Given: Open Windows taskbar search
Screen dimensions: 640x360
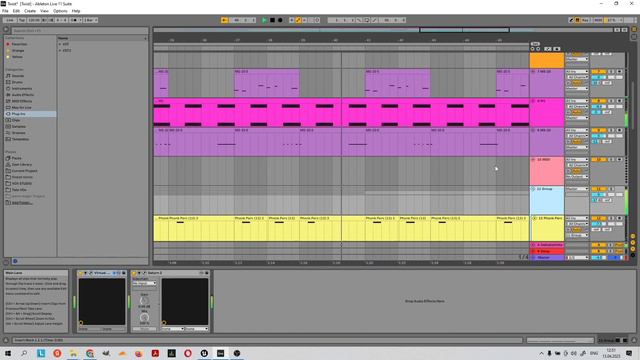Looking at the screenshot, I should 24,353.
